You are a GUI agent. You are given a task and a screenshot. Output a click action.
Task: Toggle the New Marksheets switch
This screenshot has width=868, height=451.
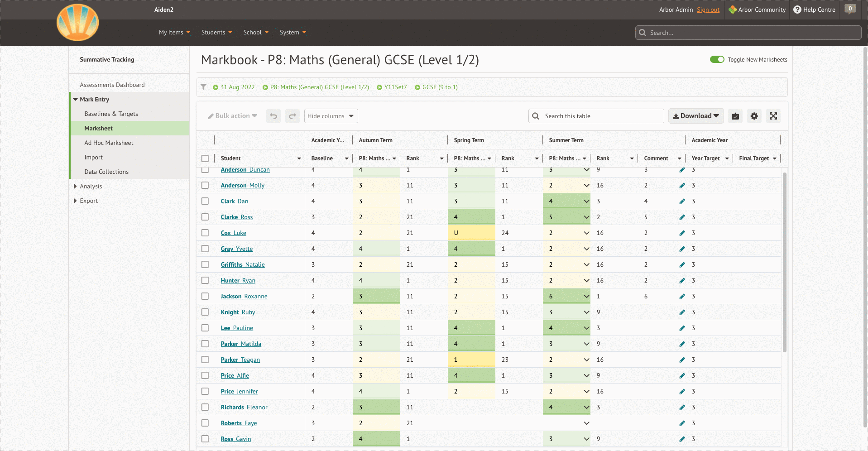pyautogui.click(x=717, y=59)
